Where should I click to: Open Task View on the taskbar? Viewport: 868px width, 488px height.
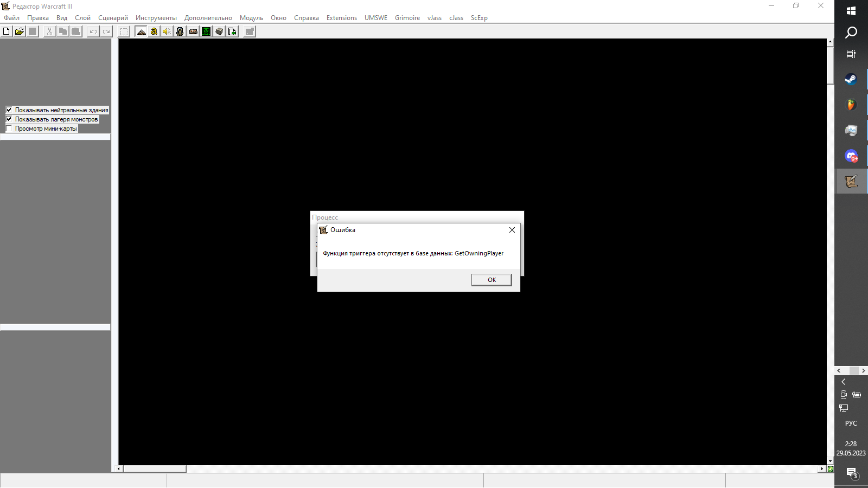pyautogui.click(x=851, y=54)
